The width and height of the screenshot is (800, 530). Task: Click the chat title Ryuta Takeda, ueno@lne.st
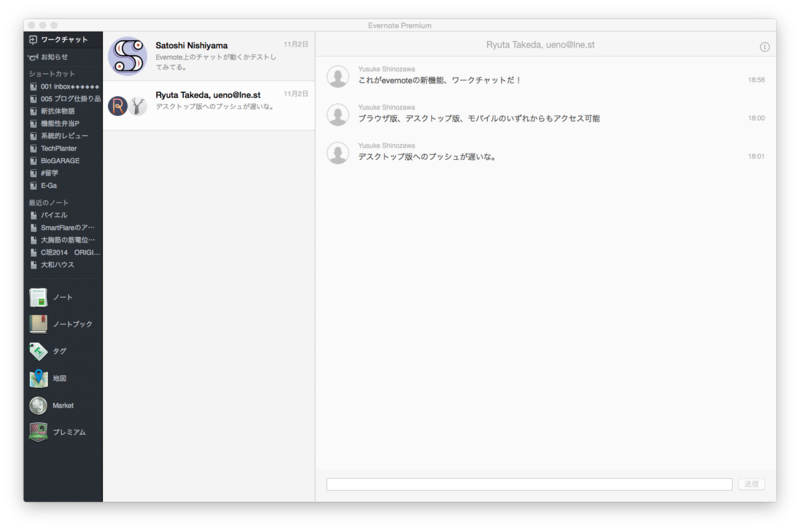pyautogui.click(x=540, y=45)
